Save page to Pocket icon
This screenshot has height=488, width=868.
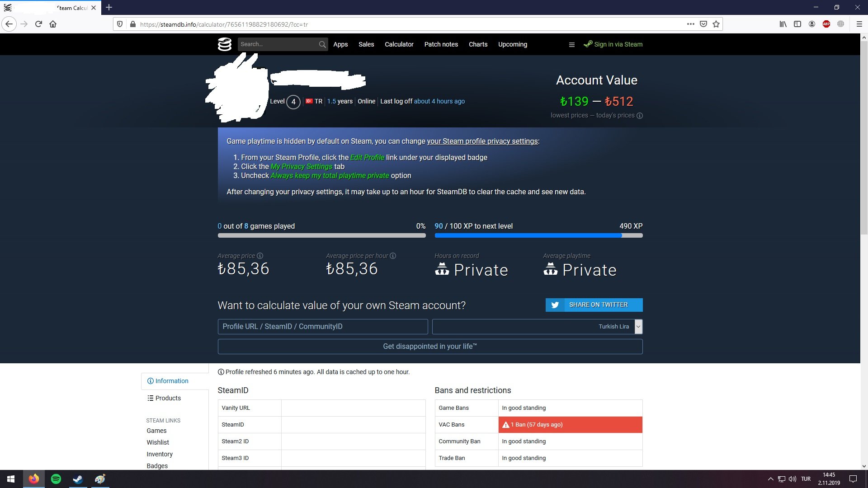click(703, 24)
